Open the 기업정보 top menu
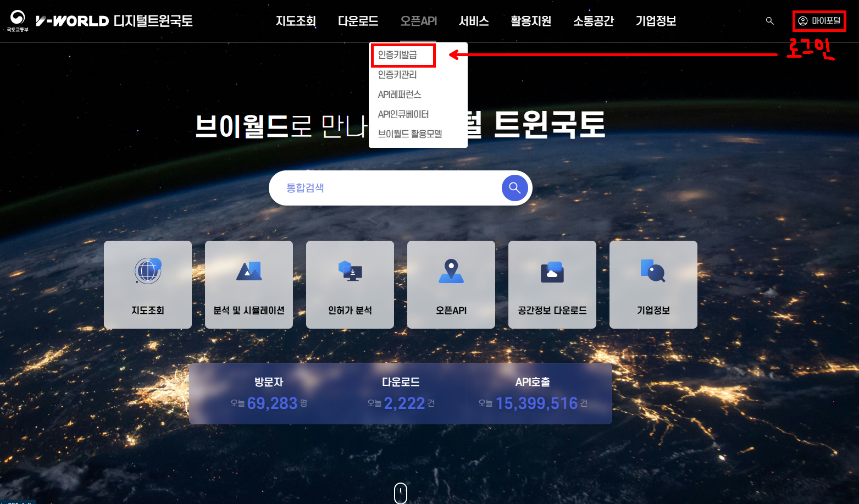 pyautogui.click(x=656, y=21)
